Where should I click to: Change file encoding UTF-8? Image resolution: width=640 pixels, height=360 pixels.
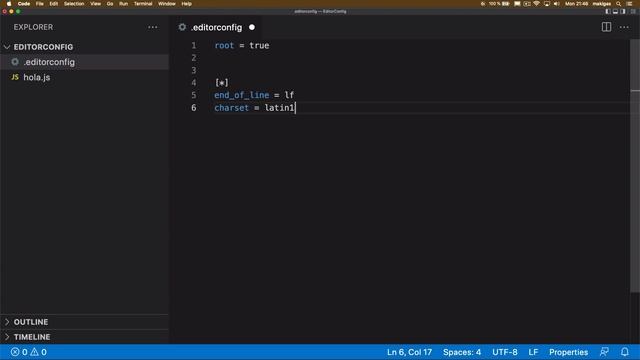pos(504,352)
